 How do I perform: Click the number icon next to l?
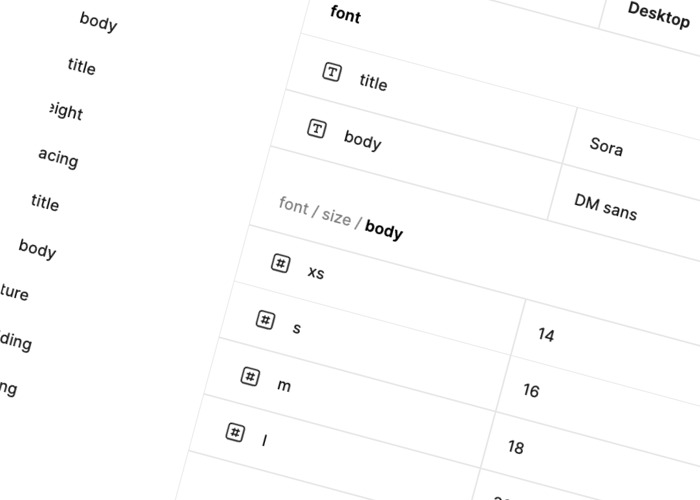[x=235, y=433]
